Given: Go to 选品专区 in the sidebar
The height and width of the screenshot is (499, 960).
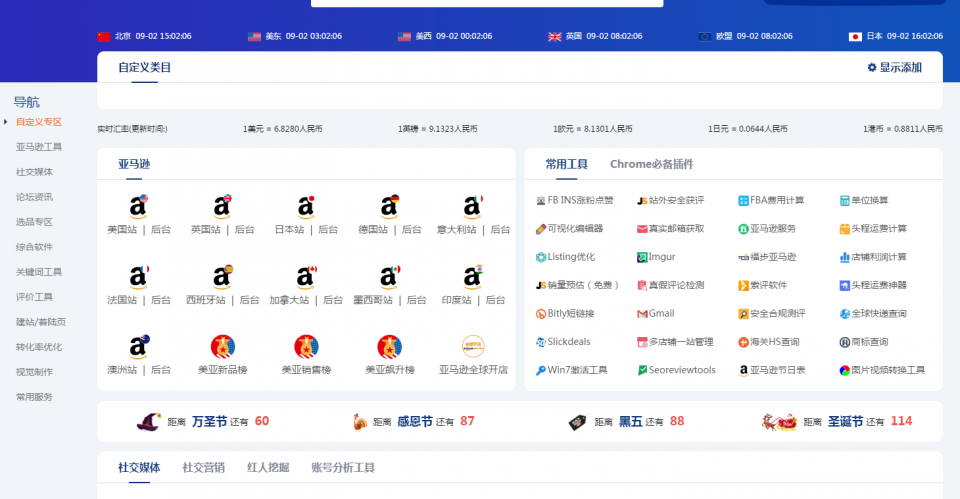Looking at the screenshot, I should pyautogui.click(x=34, y=222).
